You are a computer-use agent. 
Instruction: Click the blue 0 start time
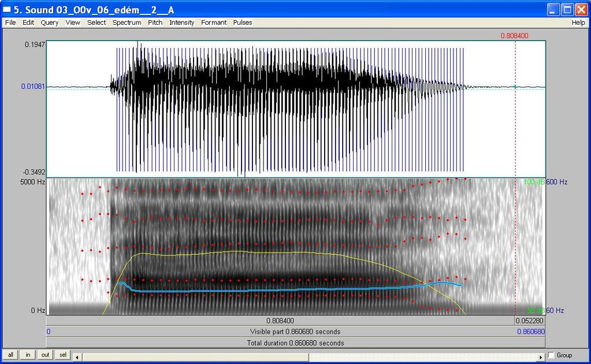[49, 332]
